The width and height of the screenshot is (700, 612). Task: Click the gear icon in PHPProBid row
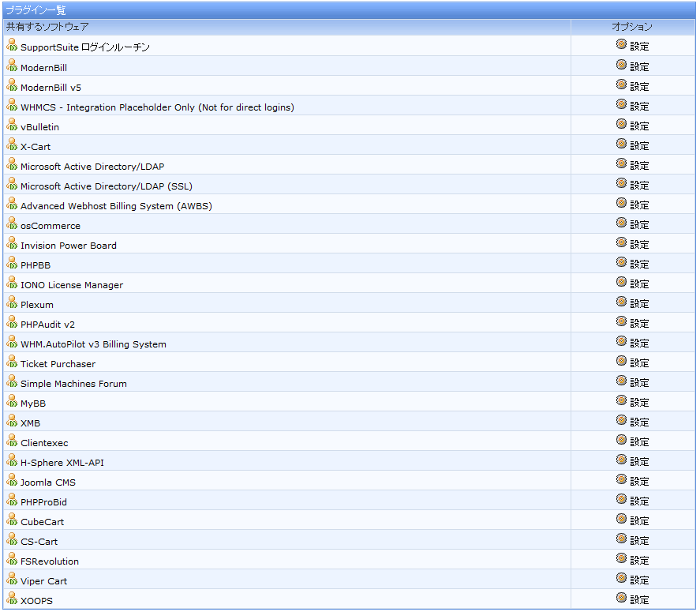tap(621, 499)
